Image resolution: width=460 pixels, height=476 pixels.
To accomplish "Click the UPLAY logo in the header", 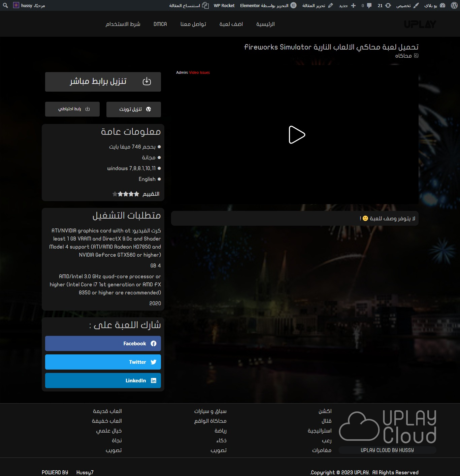I will [420, 24].
